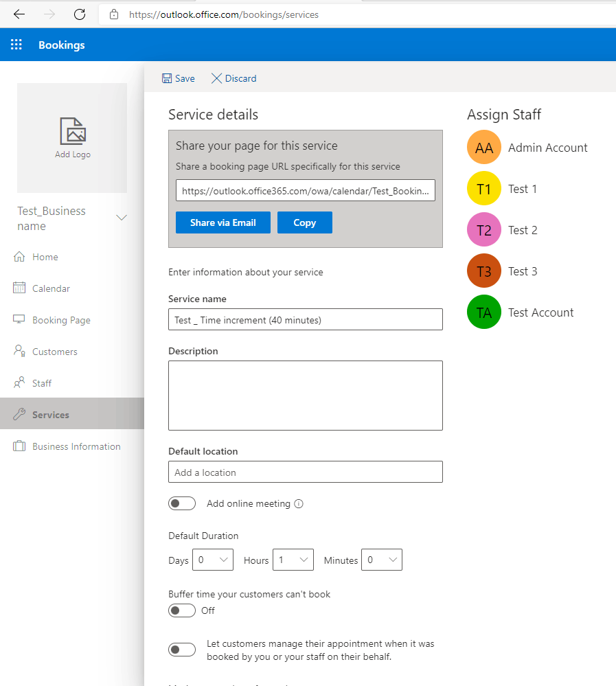The height and width of the screenshot is (686, 616).
Task: Click the site lock icon in address bar
Action: [x=114, y=14]
